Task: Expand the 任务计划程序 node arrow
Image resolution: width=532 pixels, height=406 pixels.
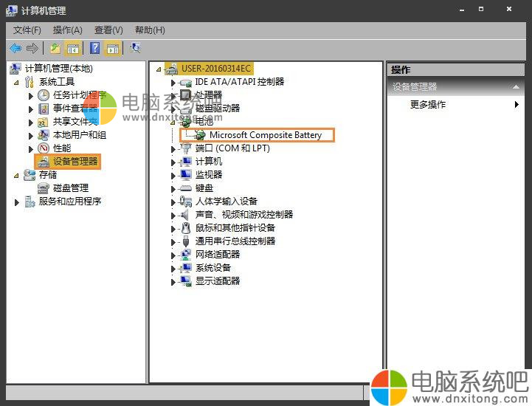Action: [31, 96]
